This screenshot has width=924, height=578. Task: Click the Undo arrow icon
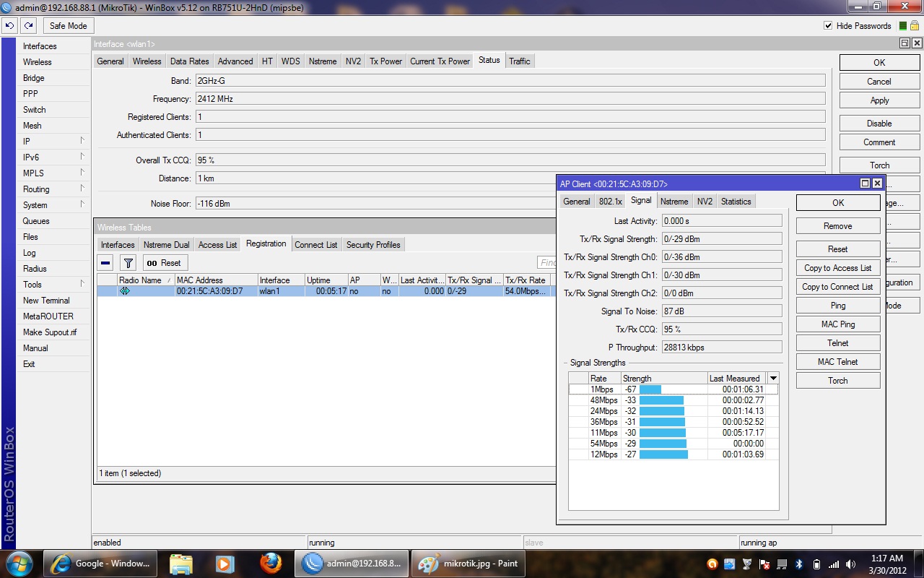point(9,26)
